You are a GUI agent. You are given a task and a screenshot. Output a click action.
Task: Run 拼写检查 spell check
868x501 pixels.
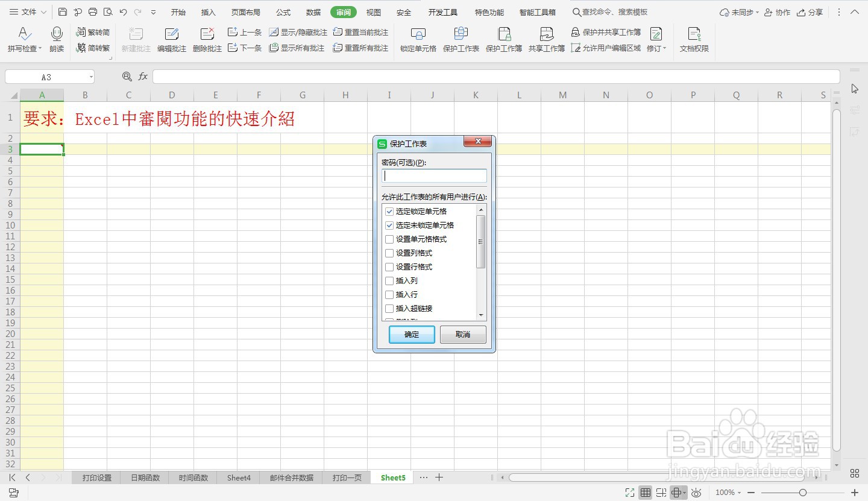coord(25,40)
